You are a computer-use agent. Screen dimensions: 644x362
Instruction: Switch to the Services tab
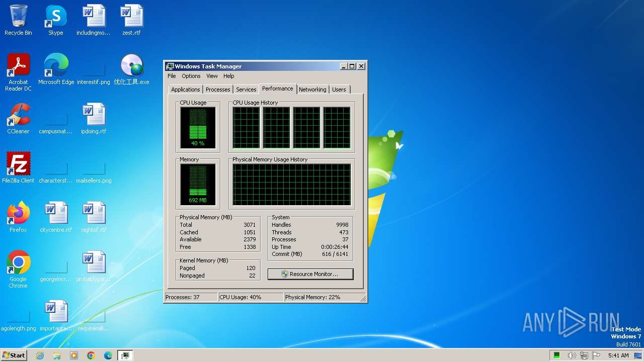[246, 89]
